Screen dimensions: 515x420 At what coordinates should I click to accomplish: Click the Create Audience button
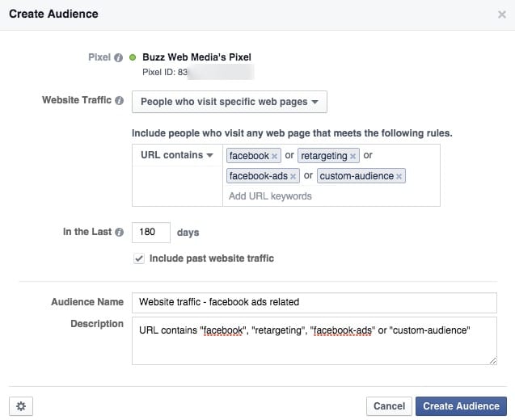[461, 406]
